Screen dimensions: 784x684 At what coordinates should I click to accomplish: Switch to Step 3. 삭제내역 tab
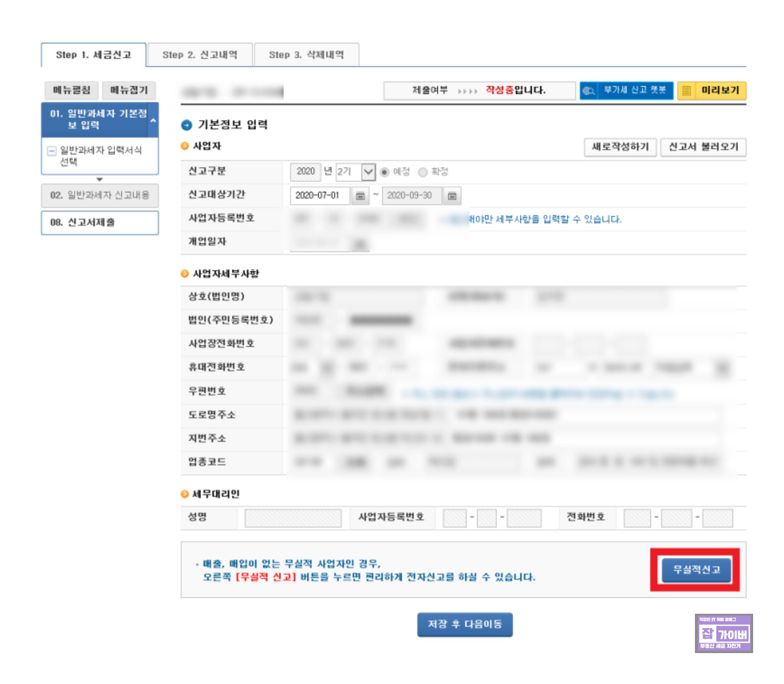[x=306, y=55]
